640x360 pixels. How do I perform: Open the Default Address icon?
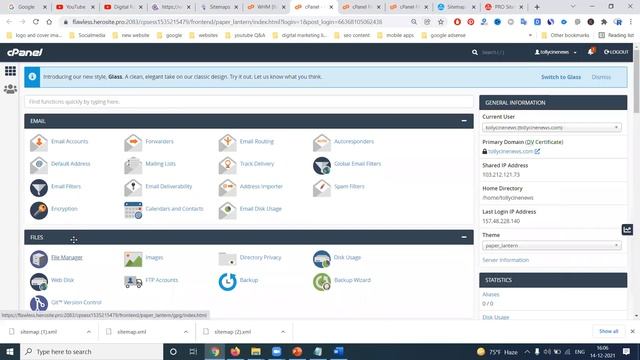pyautogui.click(x=38, y=165)
